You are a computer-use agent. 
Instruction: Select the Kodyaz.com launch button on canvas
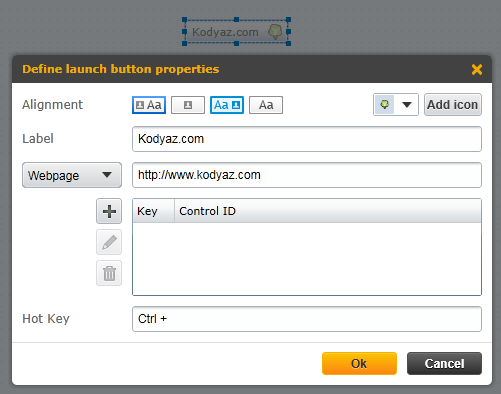point(236,32)
